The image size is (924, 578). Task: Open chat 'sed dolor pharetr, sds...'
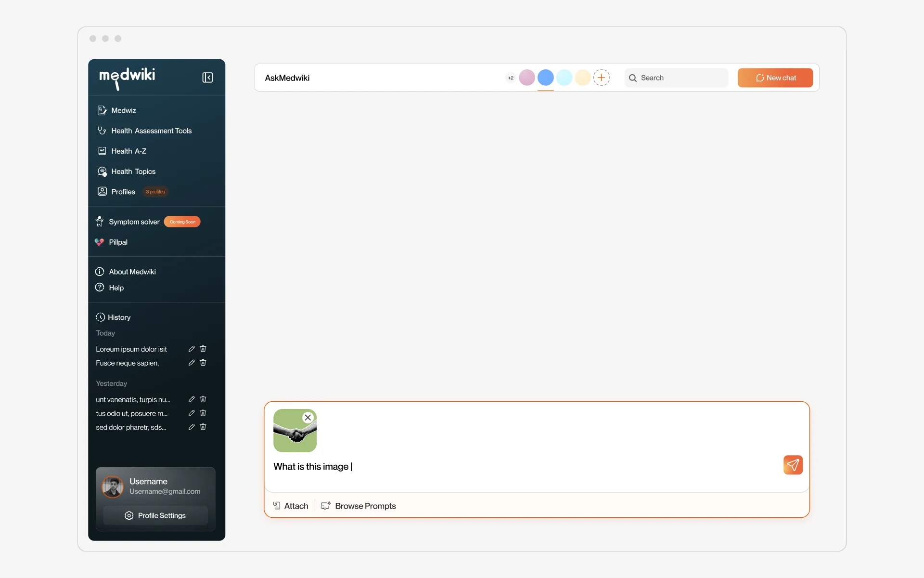tap(131, 428)
